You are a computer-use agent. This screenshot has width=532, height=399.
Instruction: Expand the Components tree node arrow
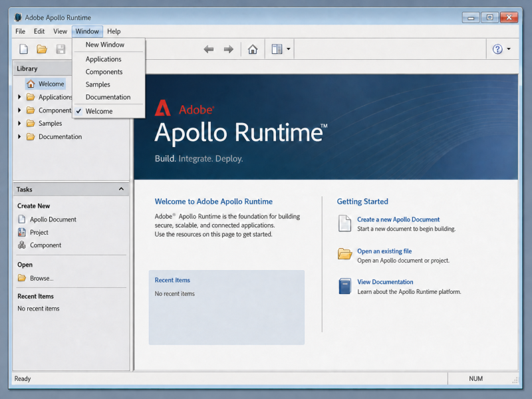[x=19, y=110]
